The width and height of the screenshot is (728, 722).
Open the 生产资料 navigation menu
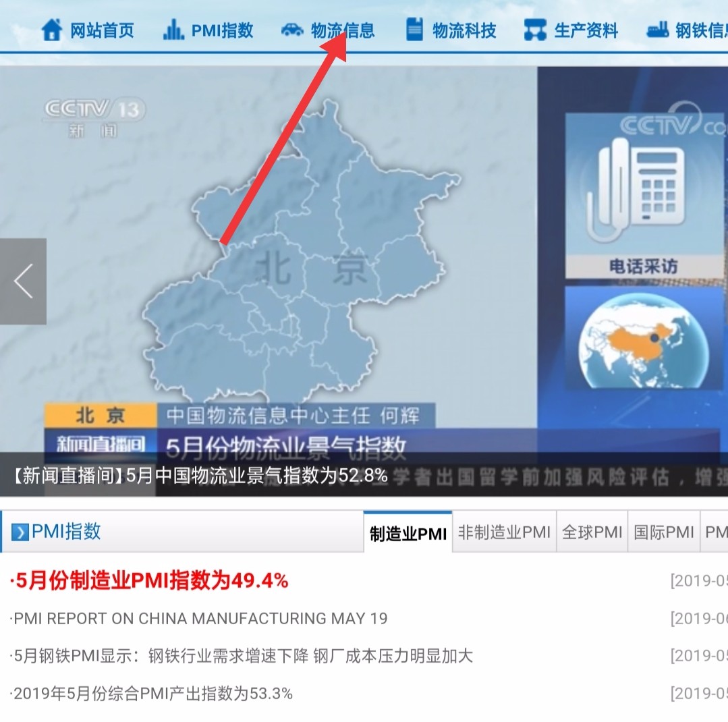tap(586, 30)
